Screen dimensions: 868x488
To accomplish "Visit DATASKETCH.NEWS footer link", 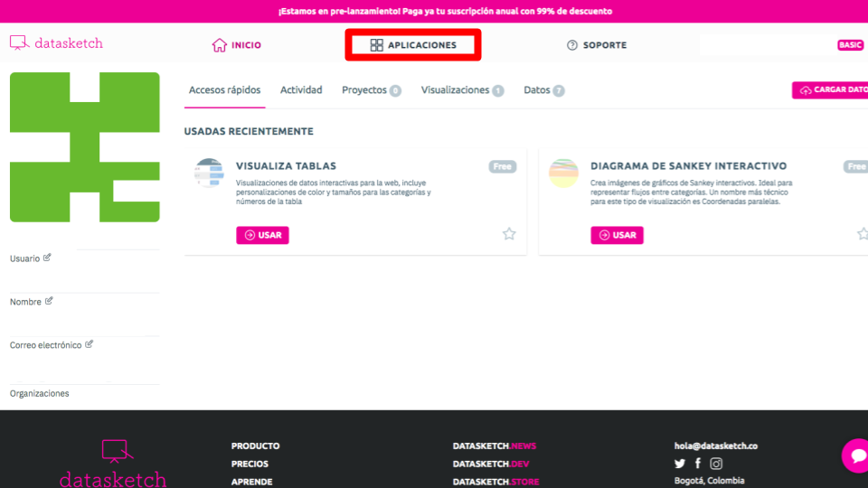I will [x=495, y=446].
